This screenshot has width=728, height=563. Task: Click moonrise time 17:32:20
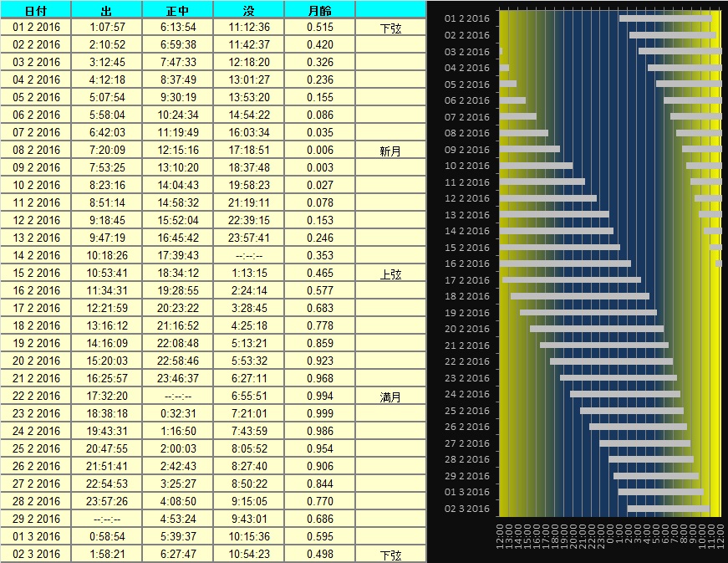(108, 396)
